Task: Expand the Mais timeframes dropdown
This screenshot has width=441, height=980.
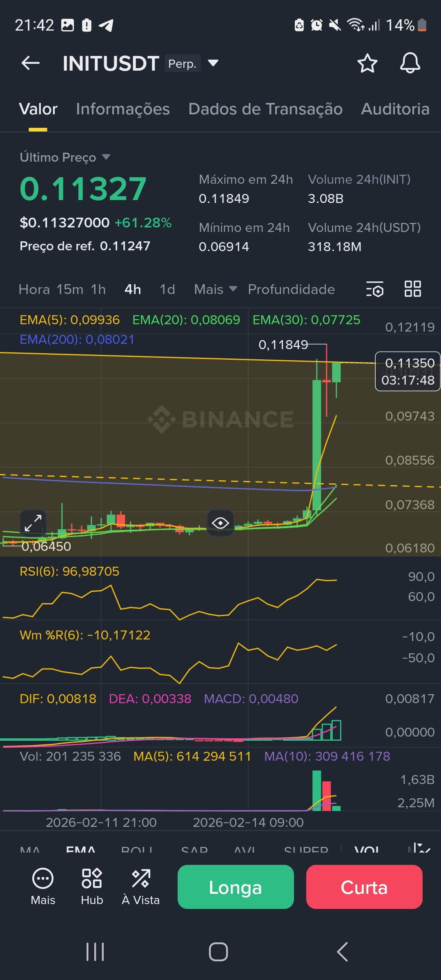Action: (216, 290)
